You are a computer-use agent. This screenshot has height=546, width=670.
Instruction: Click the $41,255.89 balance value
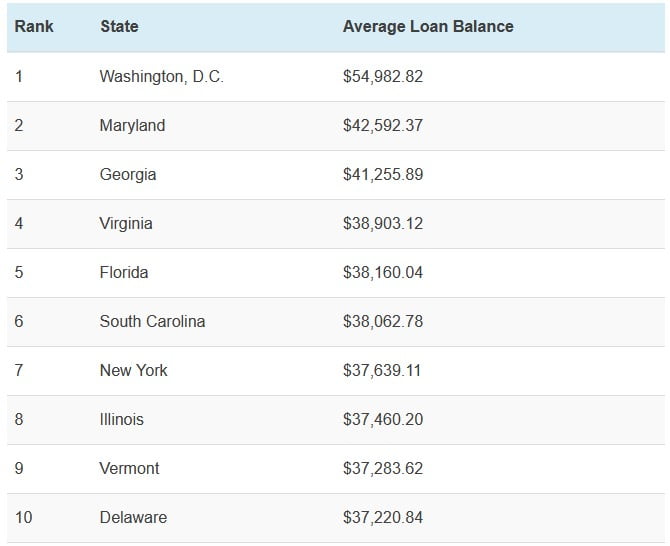383,174
